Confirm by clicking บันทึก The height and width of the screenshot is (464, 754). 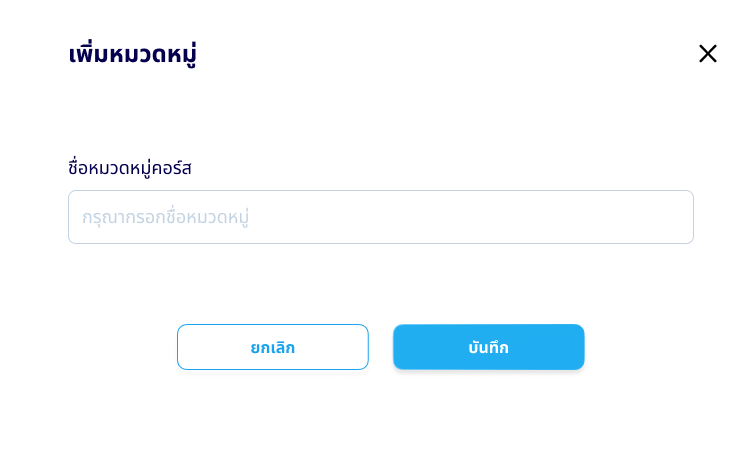[488, 347]
